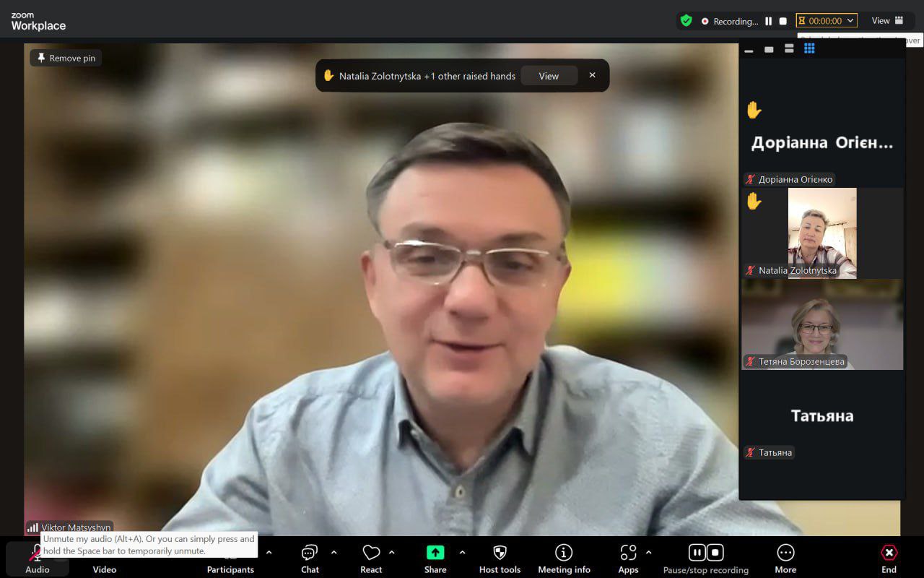Stop recording from the top bar
The image size is (924, 578).
pos(783,22)
